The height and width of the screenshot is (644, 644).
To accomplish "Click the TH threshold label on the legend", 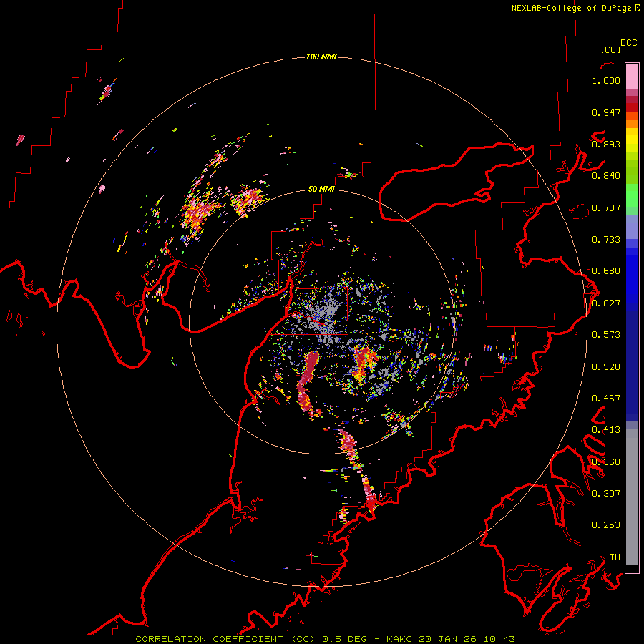I will (615, 557).
